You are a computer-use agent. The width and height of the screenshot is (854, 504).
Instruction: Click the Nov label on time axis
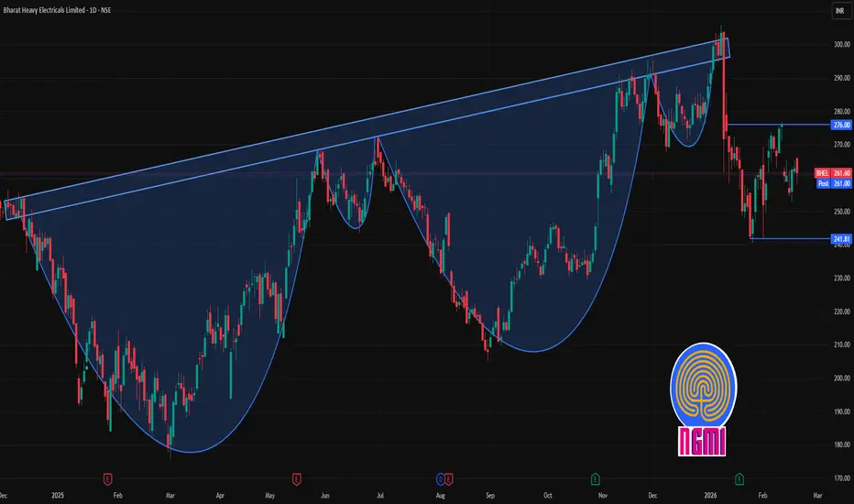point(603,495)
